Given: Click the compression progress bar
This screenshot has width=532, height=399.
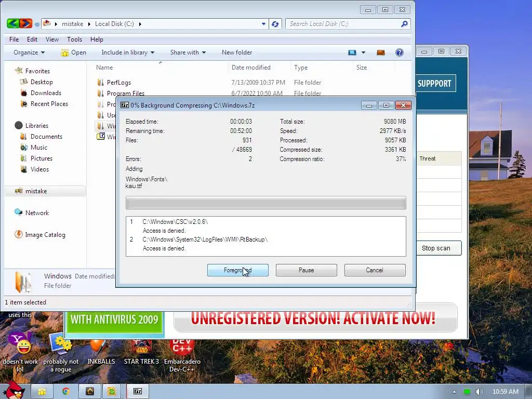Looking at the screenshot, I should coord(265,203).
